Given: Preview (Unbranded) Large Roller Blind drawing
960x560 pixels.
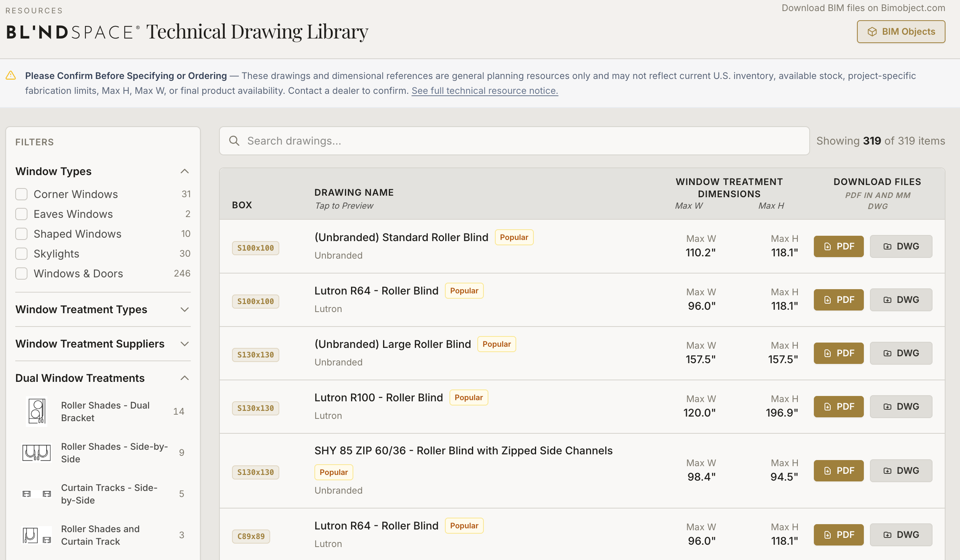Looking at the screenshot, I should pyautogui.click(x=393, y=344).
